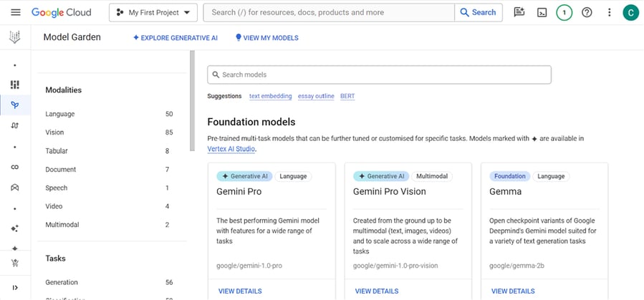Open the AI chat assistant icon
Viewport: 644px width, 300px height.
tap(519, 12)
